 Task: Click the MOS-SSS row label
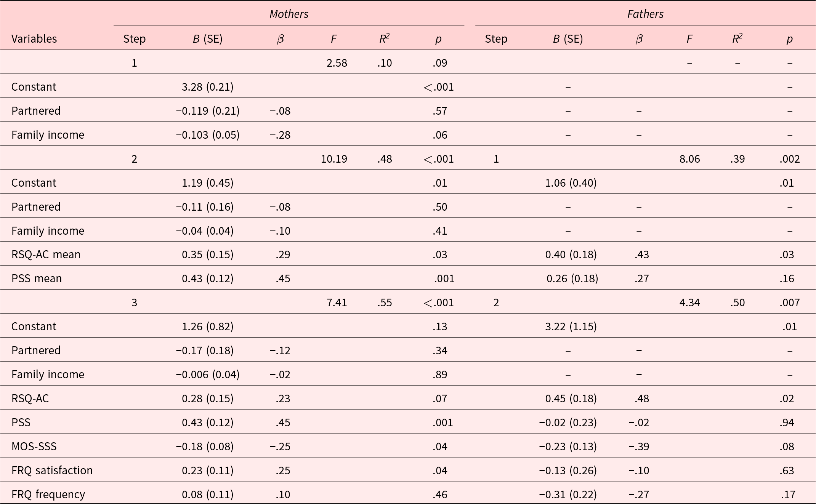[x=34, y=446]
